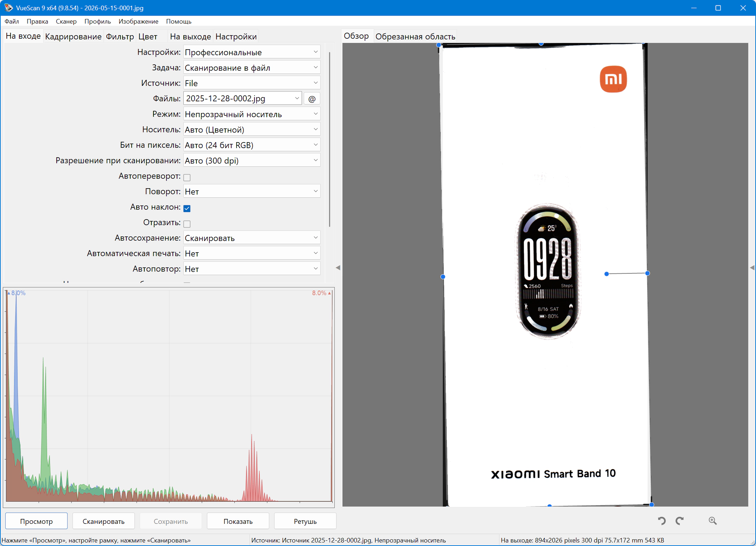Switch to the Кадрирование tab
Image resolution: width=756 pixels, height=546 pixels.
pos(73,37)
